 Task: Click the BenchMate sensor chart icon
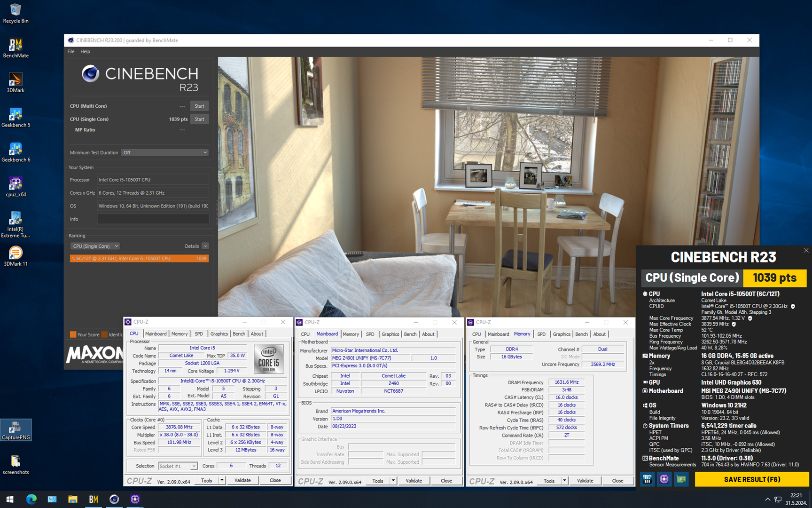click(647, 479)
